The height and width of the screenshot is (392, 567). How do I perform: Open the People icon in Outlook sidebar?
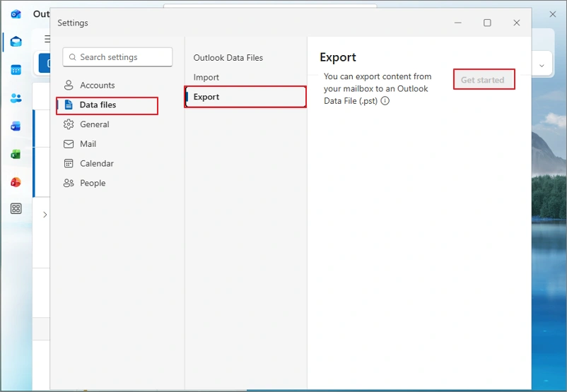(x=16, y=98)
